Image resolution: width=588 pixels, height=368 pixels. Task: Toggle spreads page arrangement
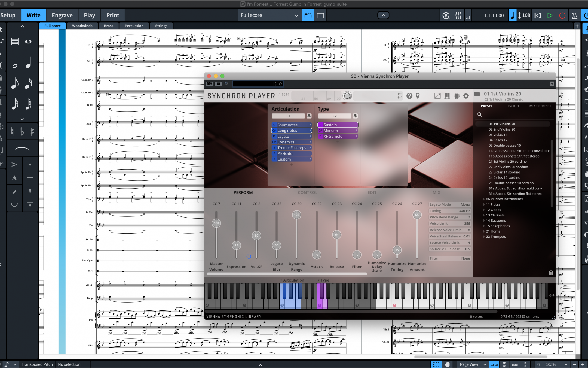click(x=494, y=364)
